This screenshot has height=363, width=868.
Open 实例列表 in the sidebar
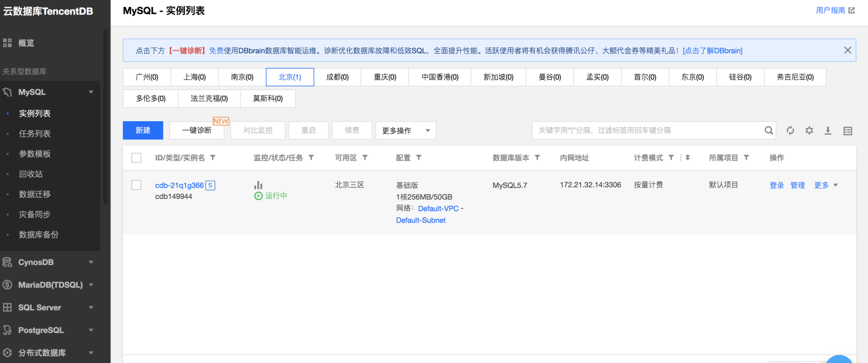click(35, 114)
